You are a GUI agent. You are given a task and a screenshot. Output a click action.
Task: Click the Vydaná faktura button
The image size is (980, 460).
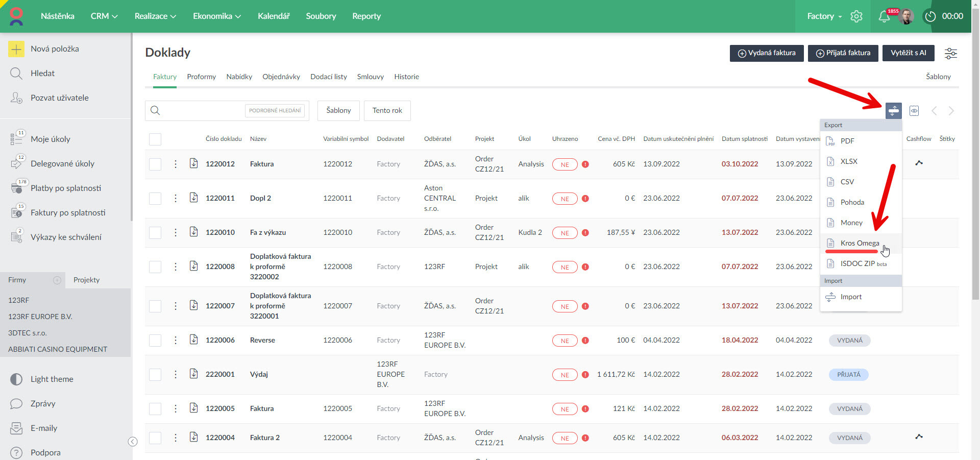click(x=766, y=53)
